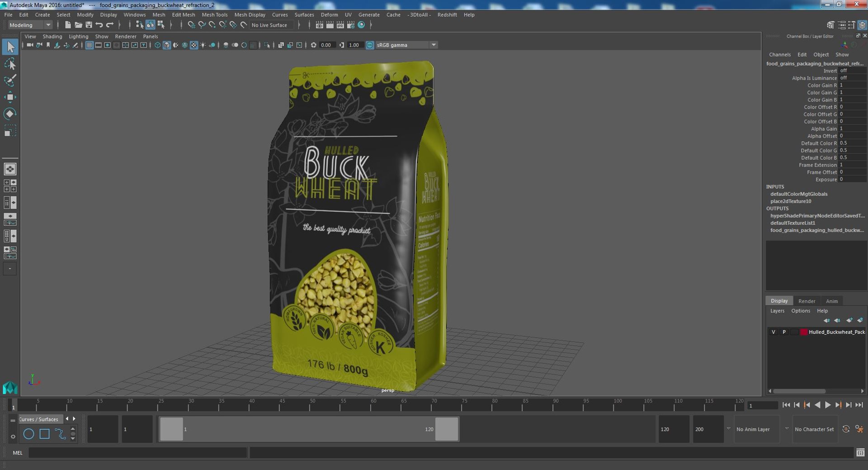Open the No Character Set dropdown

click(x=814, y=429)
